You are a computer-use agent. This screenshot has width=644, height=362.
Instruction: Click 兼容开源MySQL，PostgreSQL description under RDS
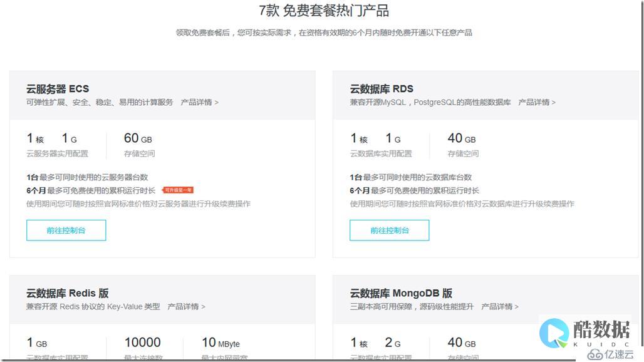430,102
